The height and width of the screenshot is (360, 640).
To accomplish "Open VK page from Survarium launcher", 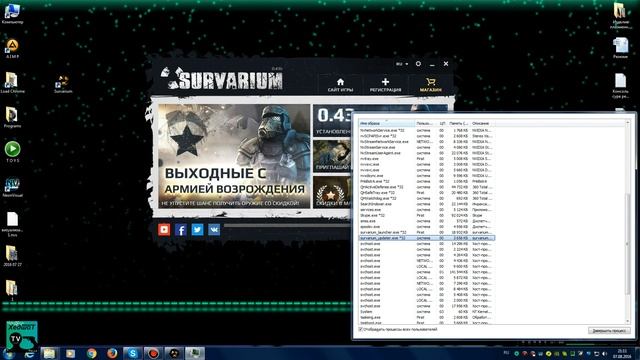I will pos(214,229).
